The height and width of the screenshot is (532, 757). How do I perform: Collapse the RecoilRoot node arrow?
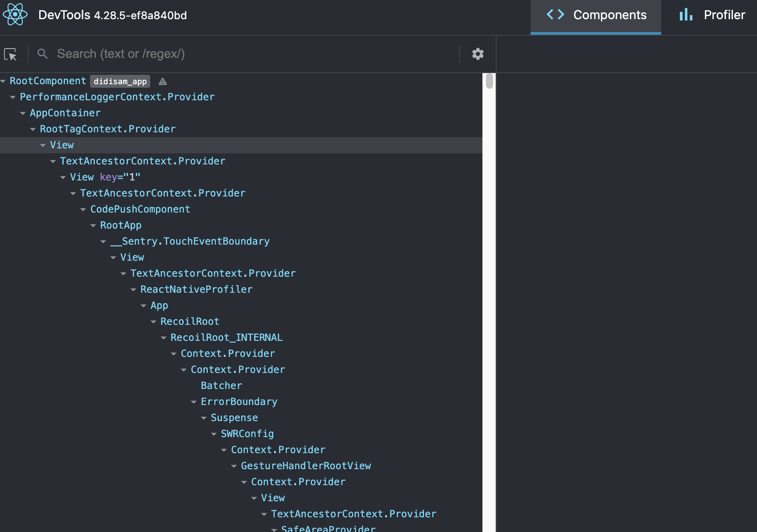(x=153, y=322)
